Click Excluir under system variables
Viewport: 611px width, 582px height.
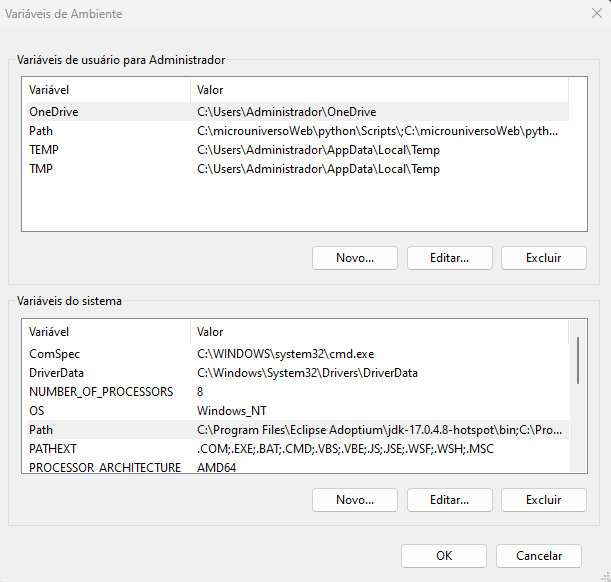[x=544, y=500]
